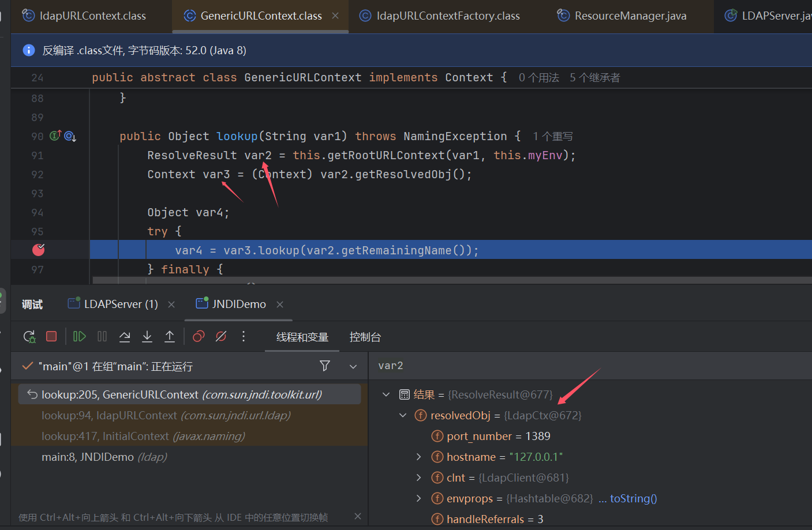Close the JNDIDemo debug session
This screenshot has height=530, width=812.
click(280, 305)
